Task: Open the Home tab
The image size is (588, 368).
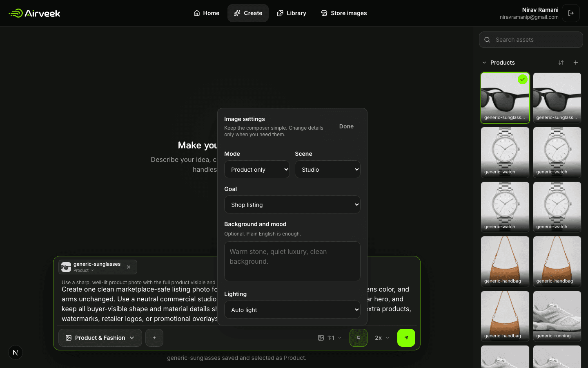Action: pos(206,13)
